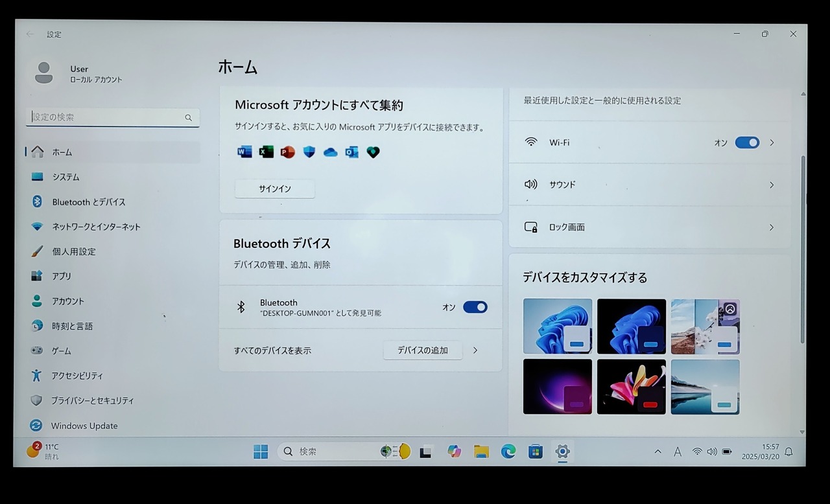This screenshot has height=504, width=830.
Task: Open the weather widget showing 11°C
Action: tap(43, 451)
